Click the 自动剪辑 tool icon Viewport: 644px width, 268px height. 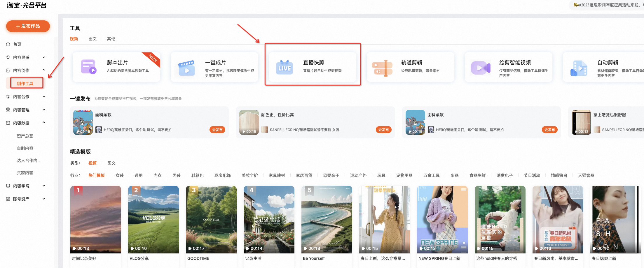(579, 68)
